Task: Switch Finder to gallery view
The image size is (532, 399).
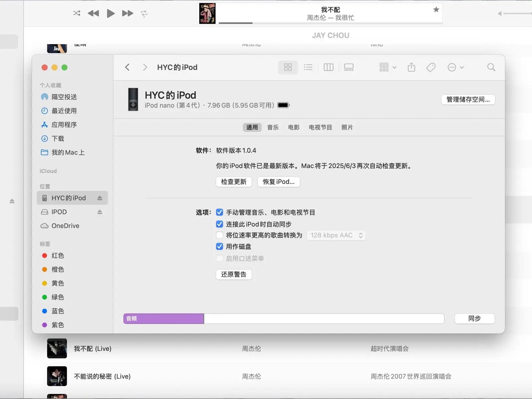Action: tap(349, 67)
